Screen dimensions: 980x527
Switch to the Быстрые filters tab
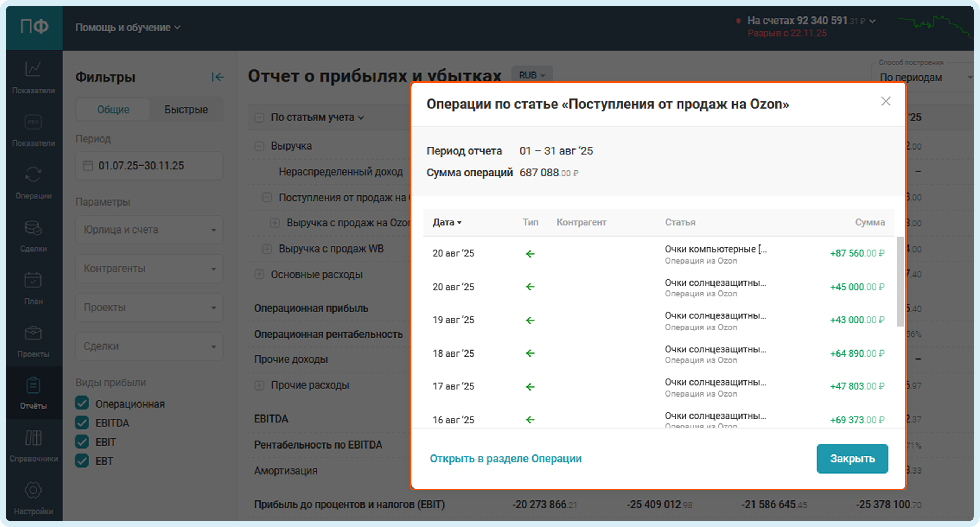(186, 110)
